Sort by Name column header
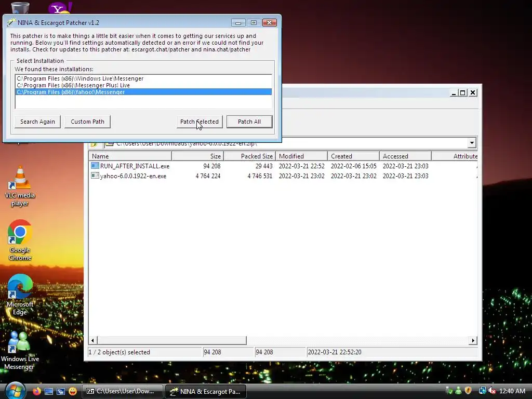Screen dimensions: 532x399 click(130, 156)
